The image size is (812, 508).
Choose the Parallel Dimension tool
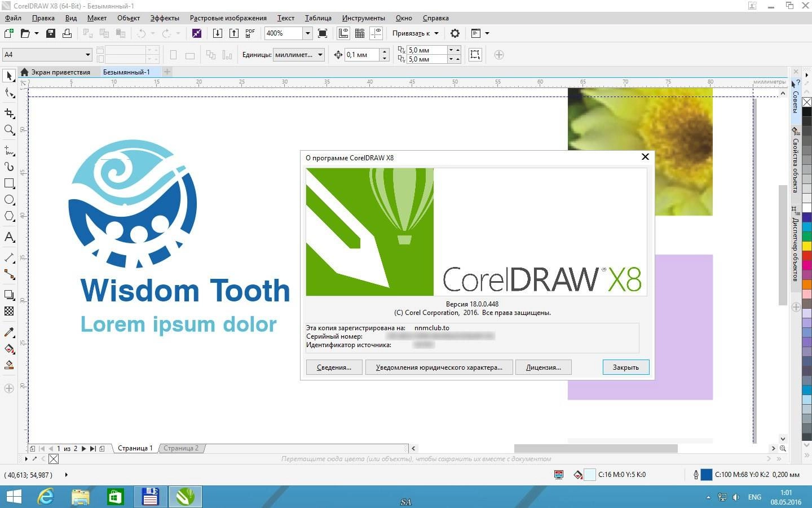9,258
